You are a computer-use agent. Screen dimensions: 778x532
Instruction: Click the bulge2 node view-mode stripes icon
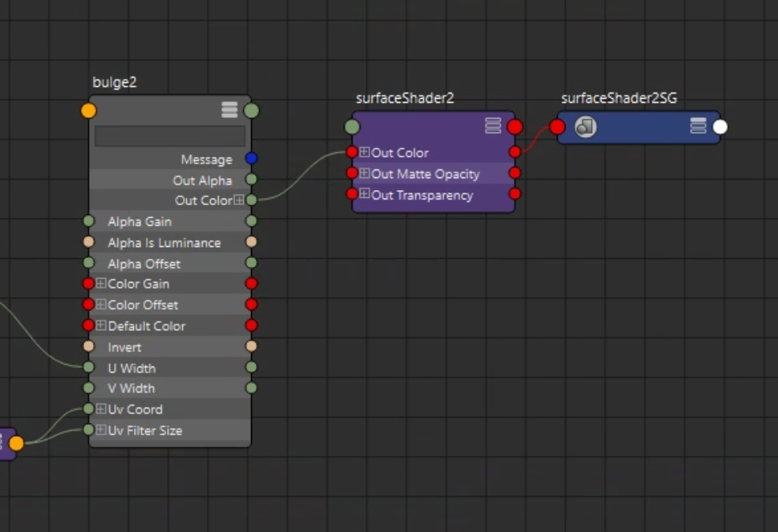(x=229, y=110)
